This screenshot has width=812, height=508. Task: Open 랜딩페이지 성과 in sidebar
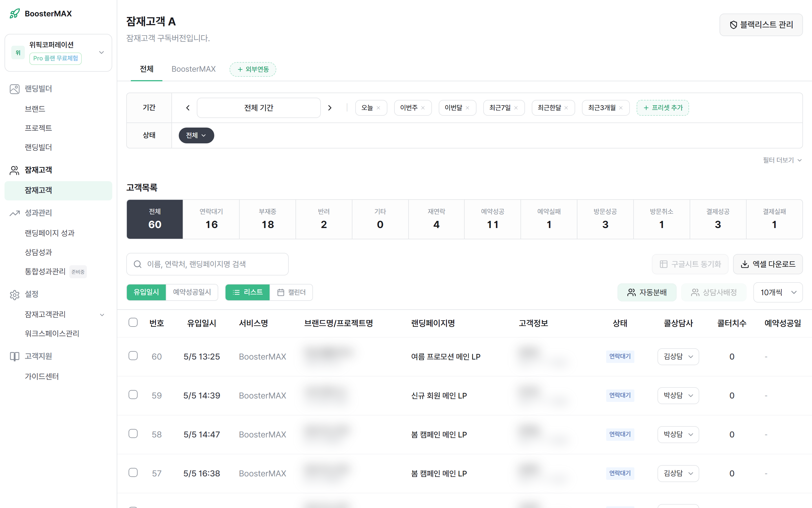[x=50, y=233]
